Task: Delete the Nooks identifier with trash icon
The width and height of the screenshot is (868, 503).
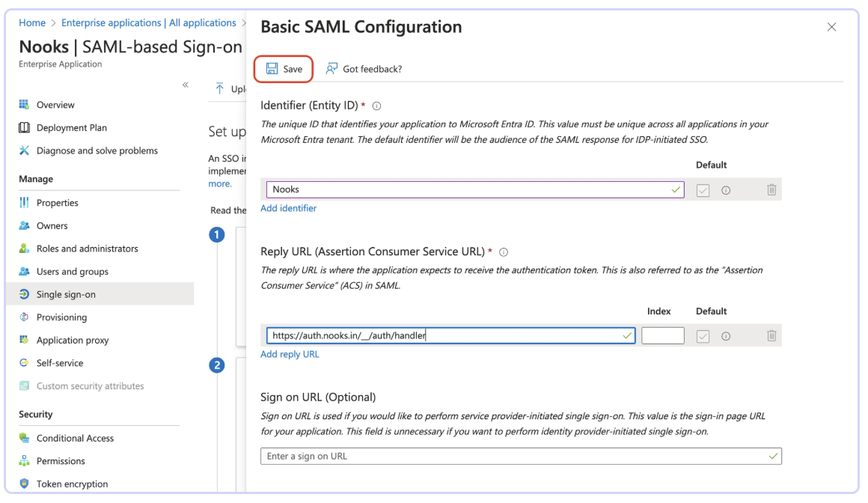Action: click(x=771, y=190)
